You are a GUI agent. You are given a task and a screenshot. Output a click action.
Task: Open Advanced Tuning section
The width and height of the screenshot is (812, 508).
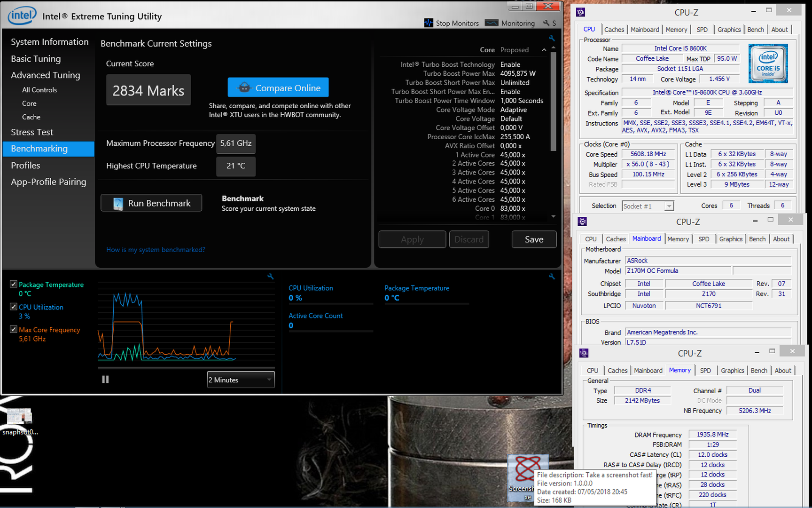(46, 75)
